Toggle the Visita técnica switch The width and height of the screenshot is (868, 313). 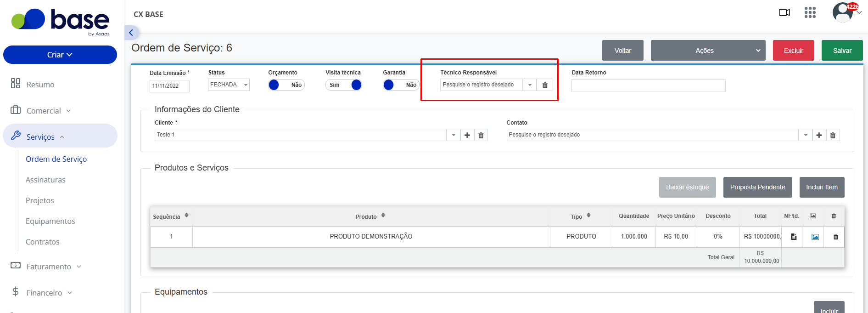[344, 85]
